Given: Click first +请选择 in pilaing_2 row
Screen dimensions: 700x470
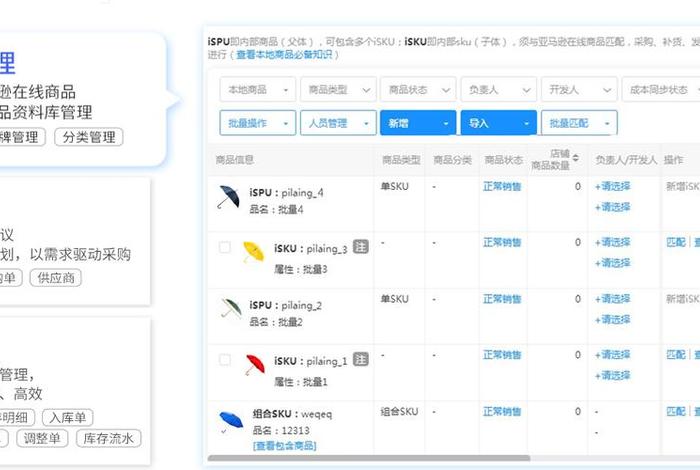Looking at the screenshot, I should tap(612, 299).
